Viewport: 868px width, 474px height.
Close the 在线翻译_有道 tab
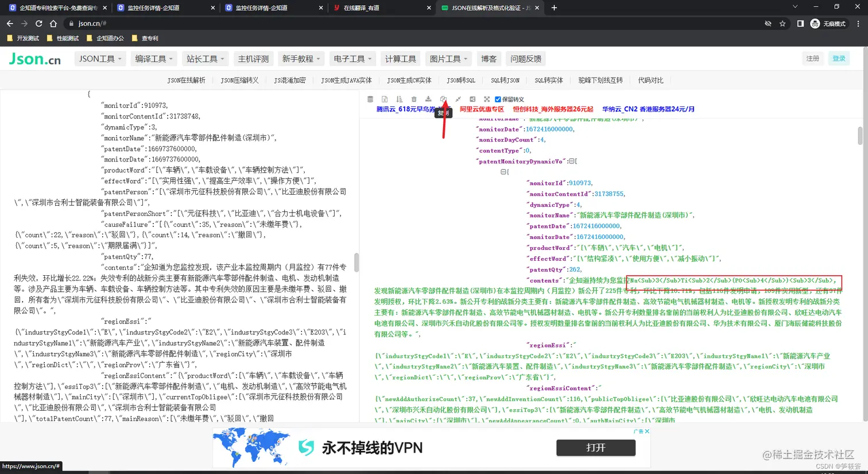point(429,8)
